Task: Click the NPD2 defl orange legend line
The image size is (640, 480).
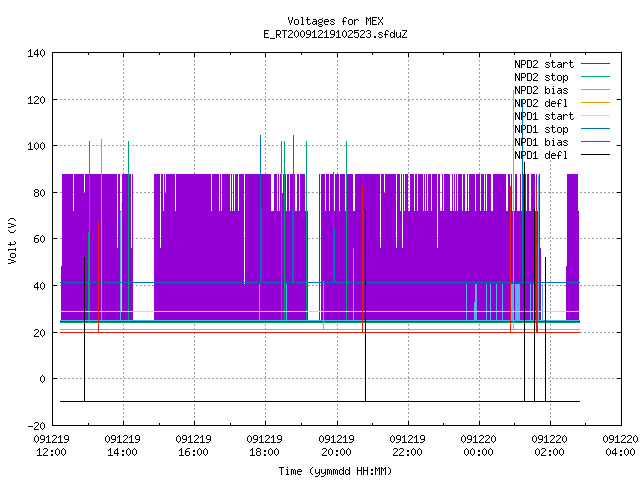Action: point(595,103)
